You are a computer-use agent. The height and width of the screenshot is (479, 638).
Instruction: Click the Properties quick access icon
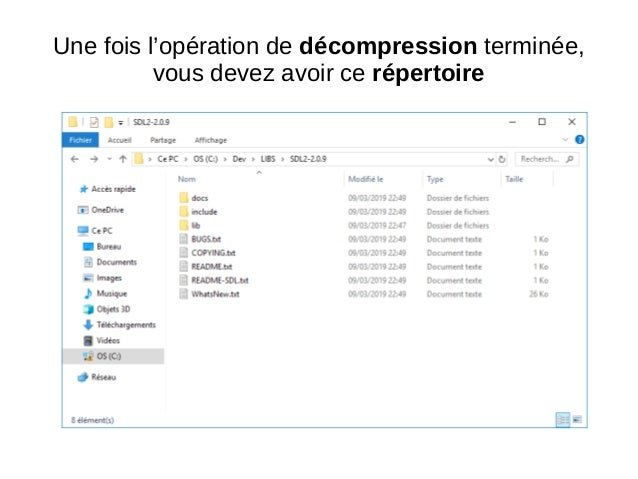pyautogui.click(x=94, y=122)
